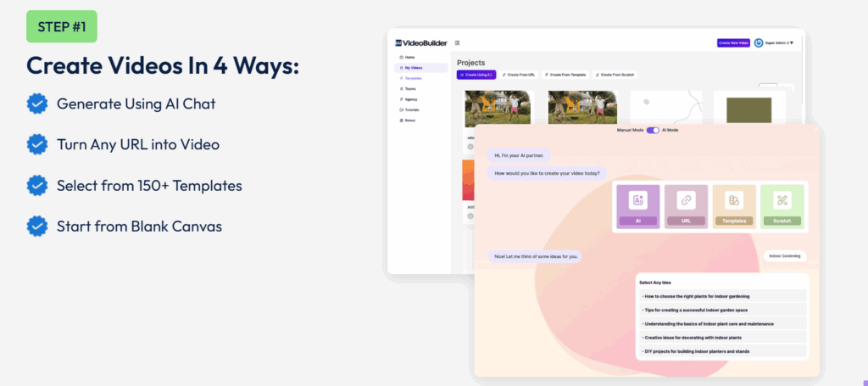Click Turn Any URL into Video text

point(138,144)
